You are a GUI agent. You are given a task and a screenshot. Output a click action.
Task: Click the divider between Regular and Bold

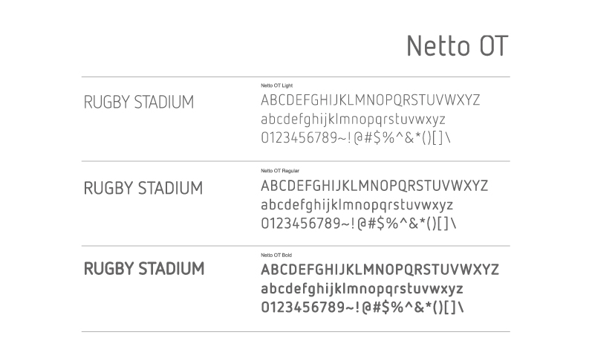(296, 246)
